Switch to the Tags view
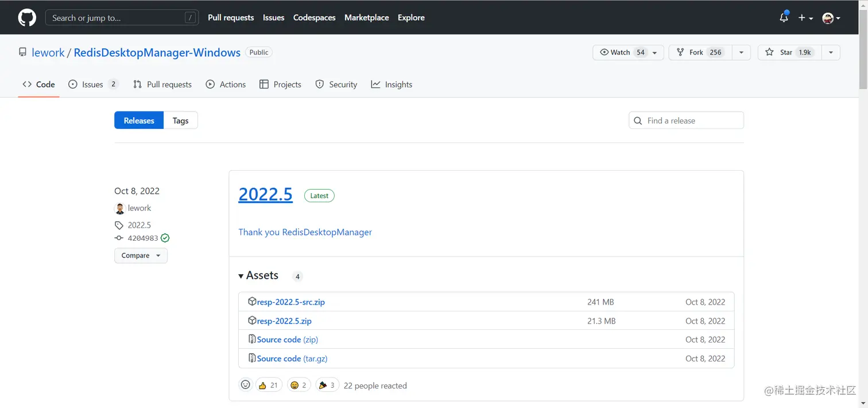The image size is (868, 408). point(180,121)
